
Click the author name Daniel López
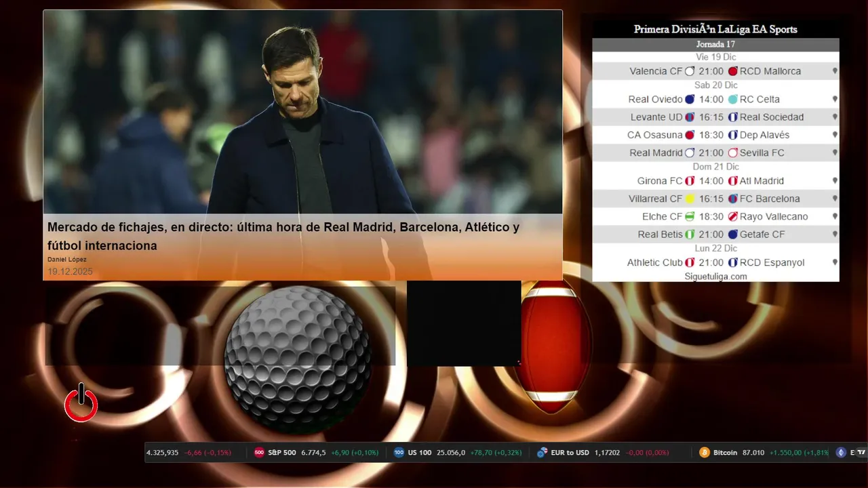pyautogui.click(x=67, y=260)
